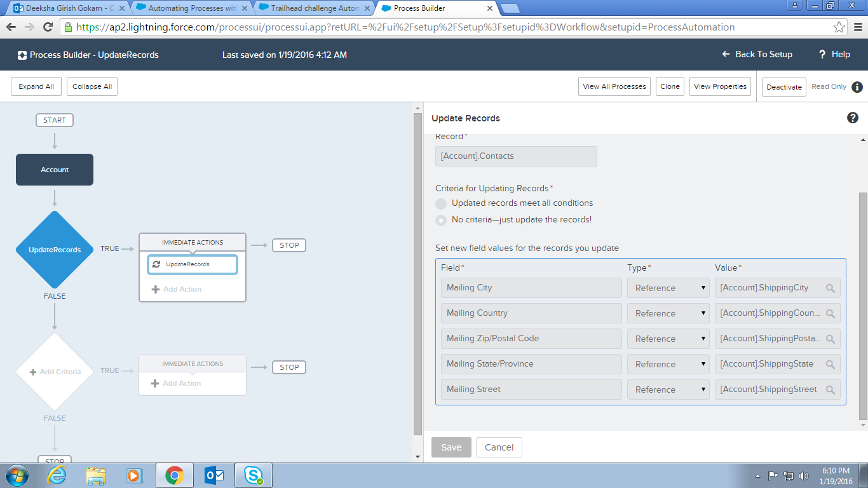868x488 pixels.
Task: Click the browser forward arrow
Action: pos(29,27)
